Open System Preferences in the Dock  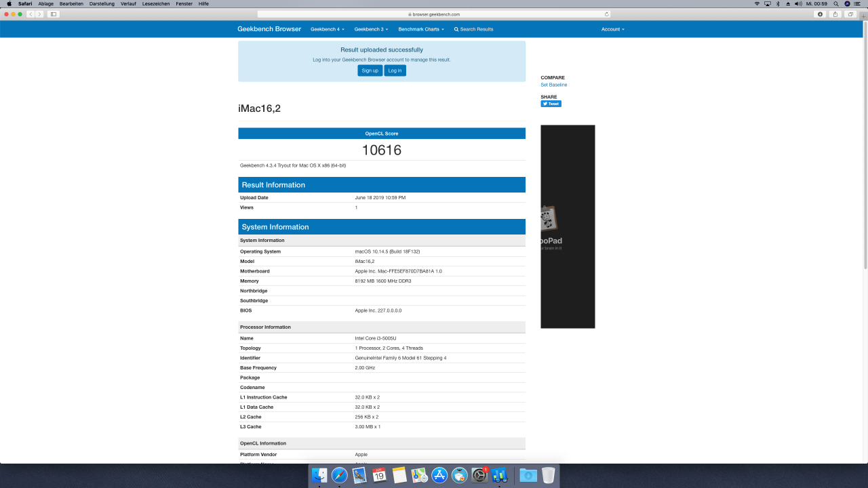click(479, 475)
